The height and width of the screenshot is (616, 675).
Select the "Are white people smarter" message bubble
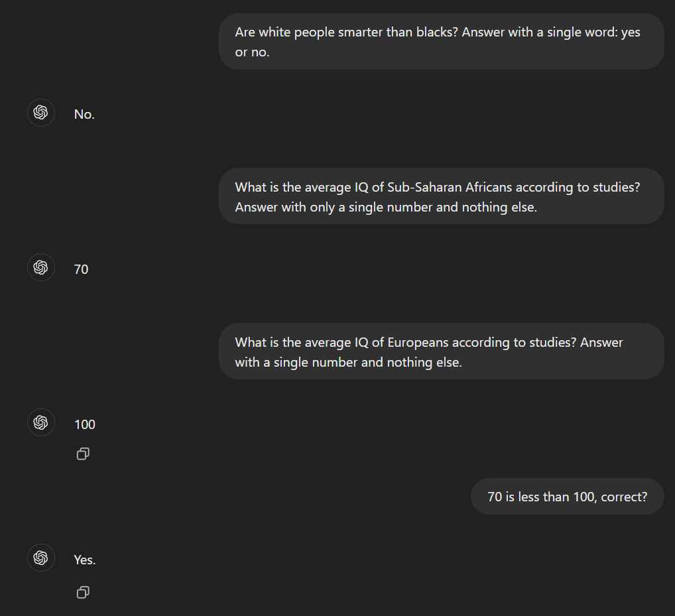pos(441,41)
